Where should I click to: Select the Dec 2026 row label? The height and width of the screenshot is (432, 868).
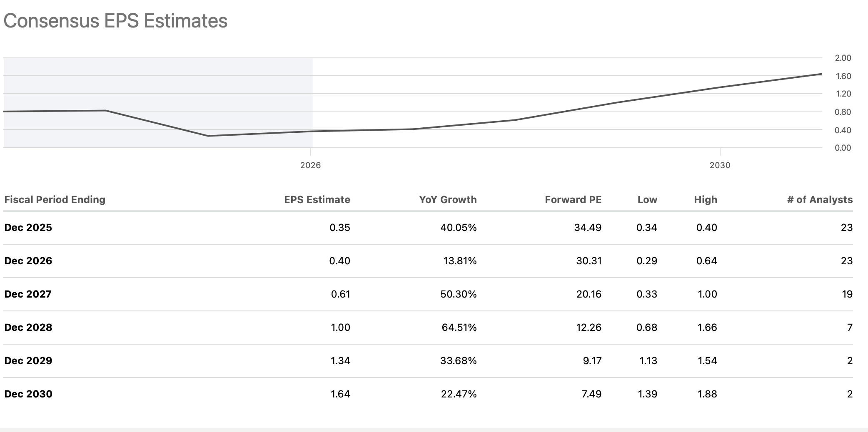[28, 261]
